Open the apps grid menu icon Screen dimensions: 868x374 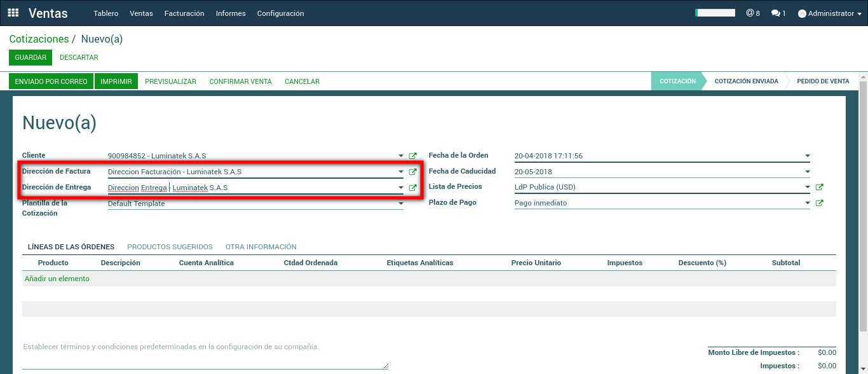tap(13, 13)
